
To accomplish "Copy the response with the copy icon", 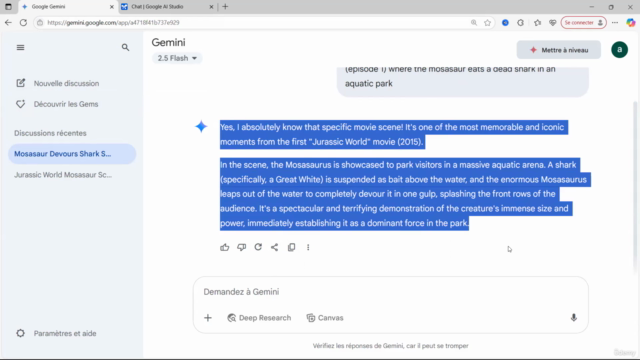I will coord(291,247).
